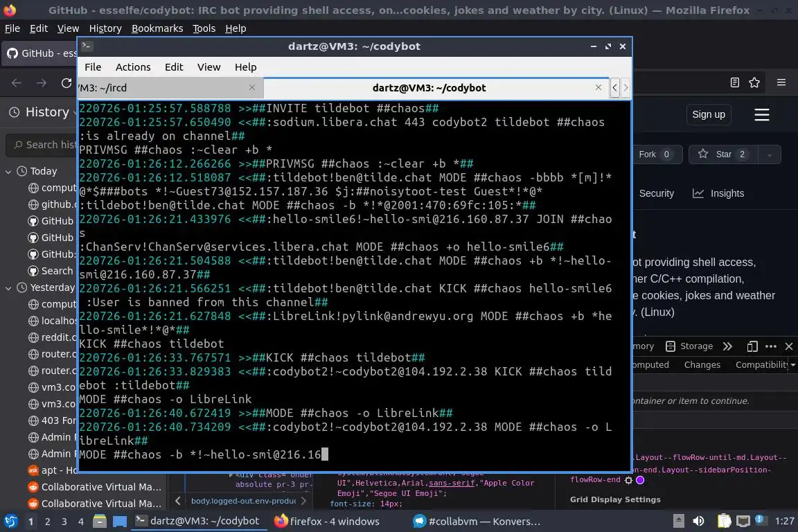Change the purple grid overlay color swatch
The width and height of the screenshot is (798, 532).
tap(640, 480)
